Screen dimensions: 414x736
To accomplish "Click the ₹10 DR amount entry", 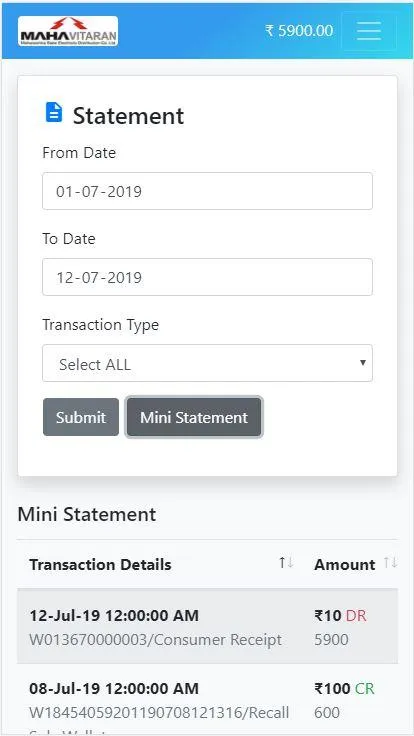I will [340, 615].
